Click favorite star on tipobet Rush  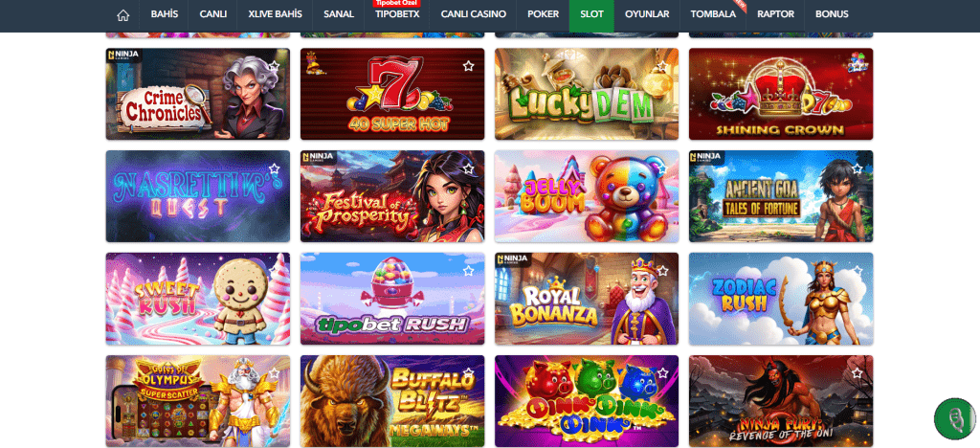[468, 271]
